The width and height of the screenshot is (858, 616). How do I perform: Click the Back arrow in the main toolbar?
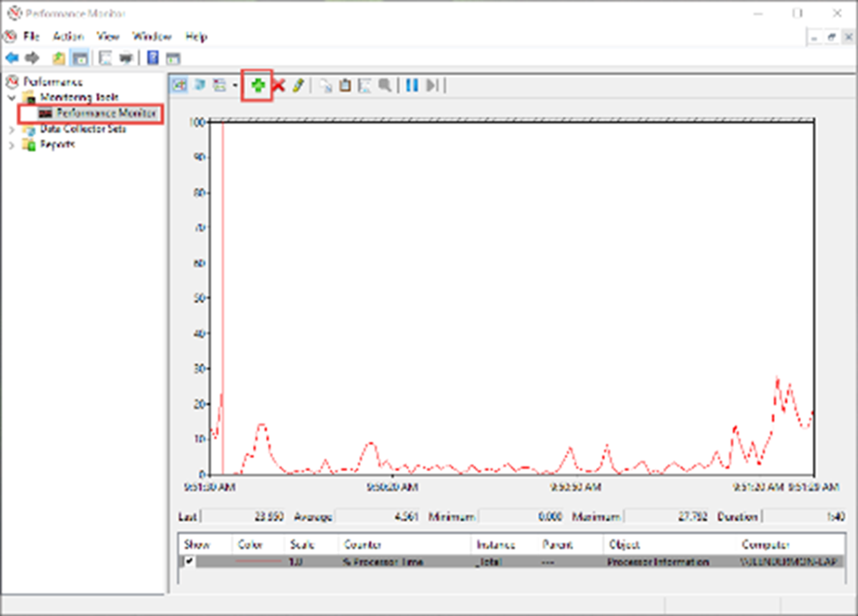pyautogui.click(x=12, y=58)
